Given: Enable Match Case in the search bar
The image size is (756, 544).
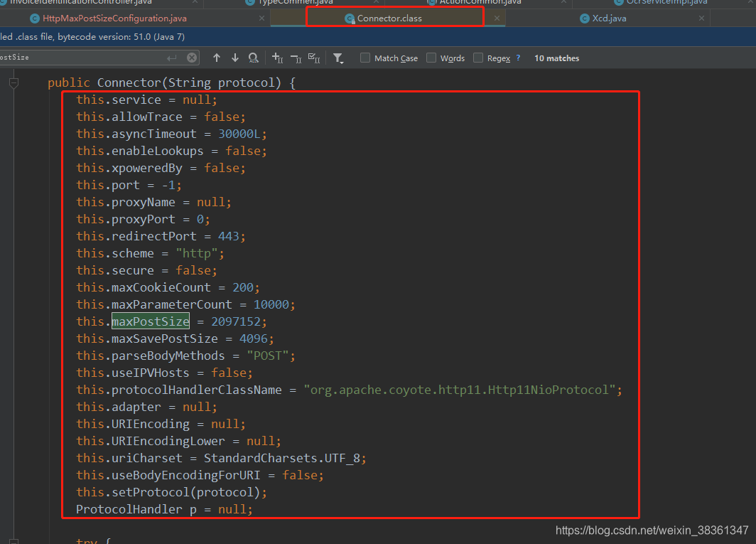Looking at the screenshot, I should pyautogui.click(x=363, y=58).
